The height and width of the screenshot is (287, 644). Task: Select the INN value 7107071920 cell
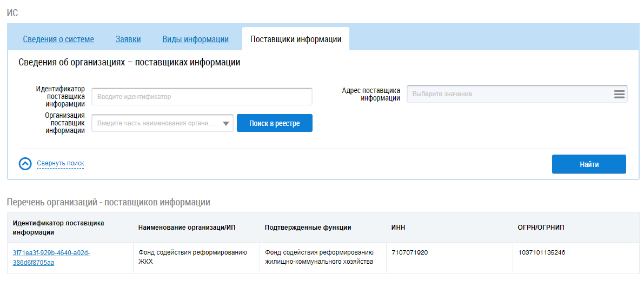409,252
